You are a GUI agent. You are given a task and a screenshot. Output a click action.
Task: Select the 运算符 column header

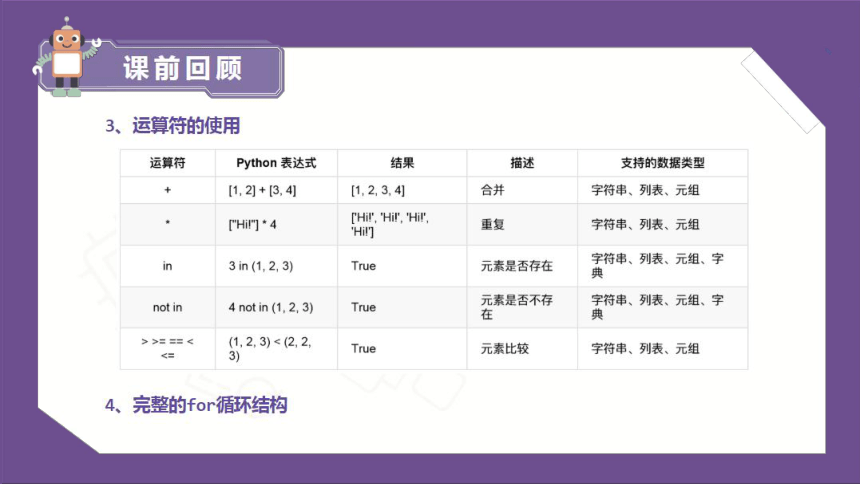167,163
